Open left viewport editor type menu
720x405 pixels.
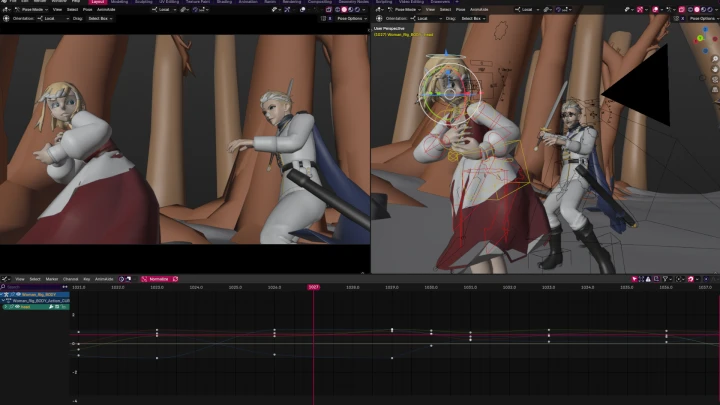point(5,9)
